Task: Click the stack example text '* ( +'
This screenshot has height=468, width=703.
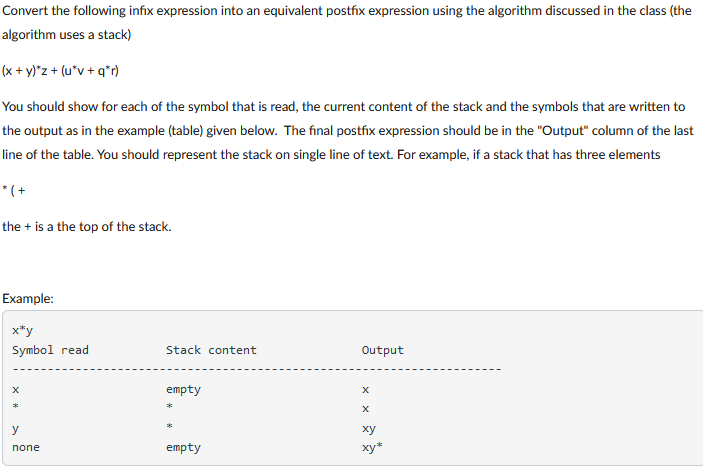Action: pos(14,191)
